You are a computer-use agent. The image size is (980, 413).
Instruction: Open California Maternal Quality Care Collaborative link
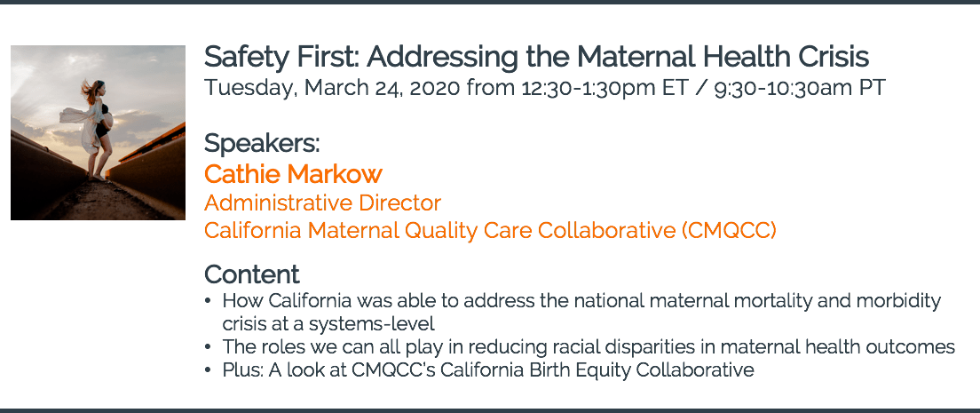coord(490,231)
